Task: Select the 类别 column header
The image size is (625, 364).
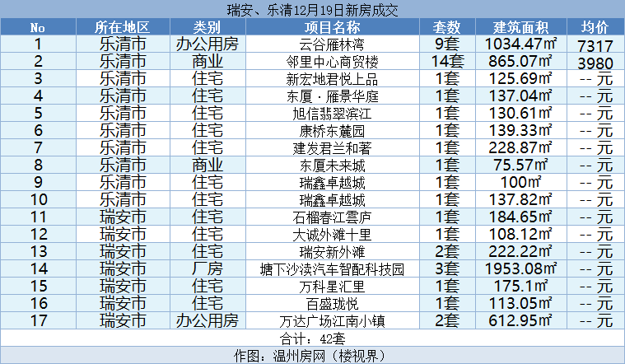Action: point(208,27)
